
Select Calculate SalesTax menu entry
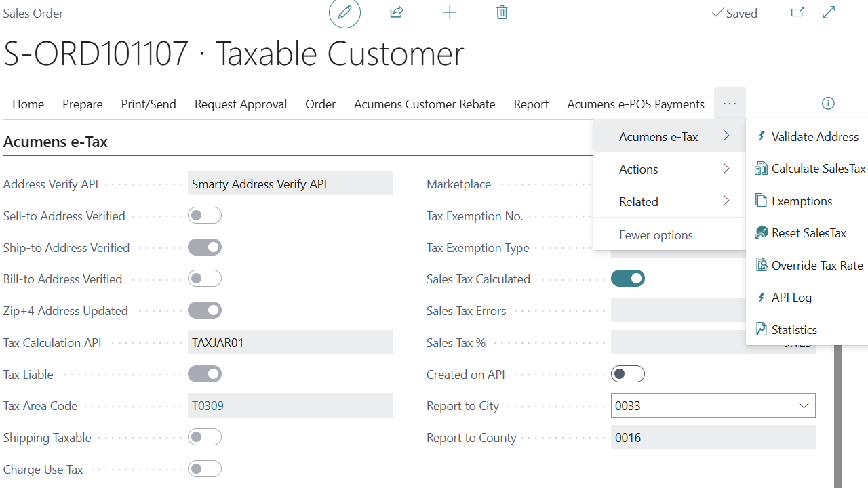click(818, 169)
